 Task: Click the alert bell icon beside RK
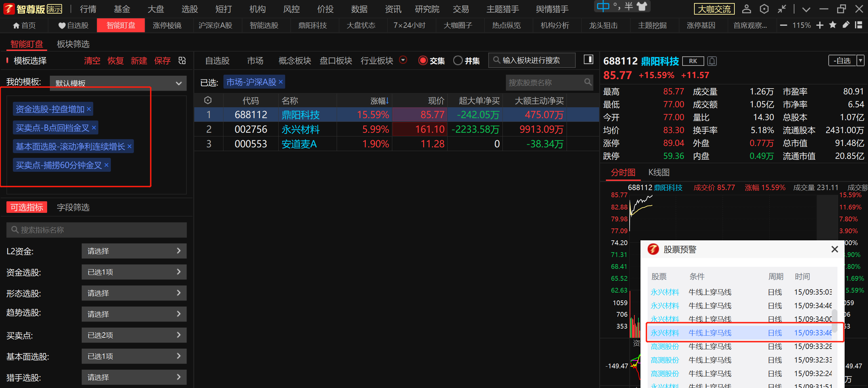click(x=712, y=61)
